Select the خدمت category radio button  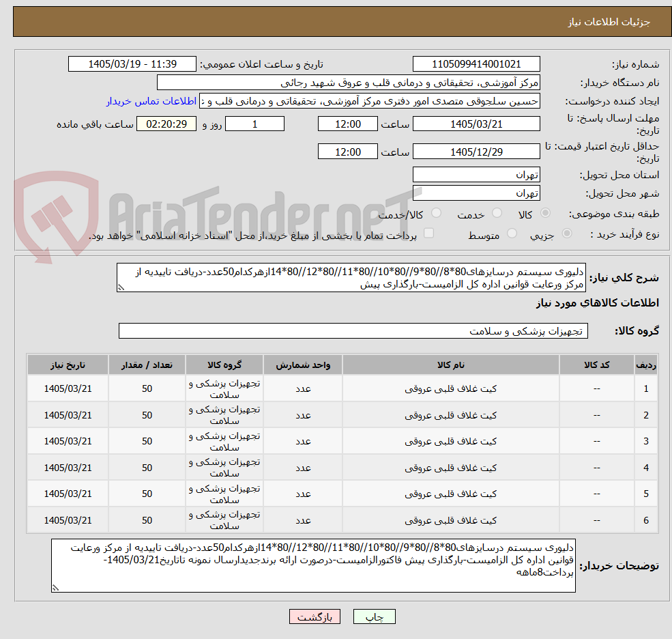pyautogui.click(x=497, y=213)
